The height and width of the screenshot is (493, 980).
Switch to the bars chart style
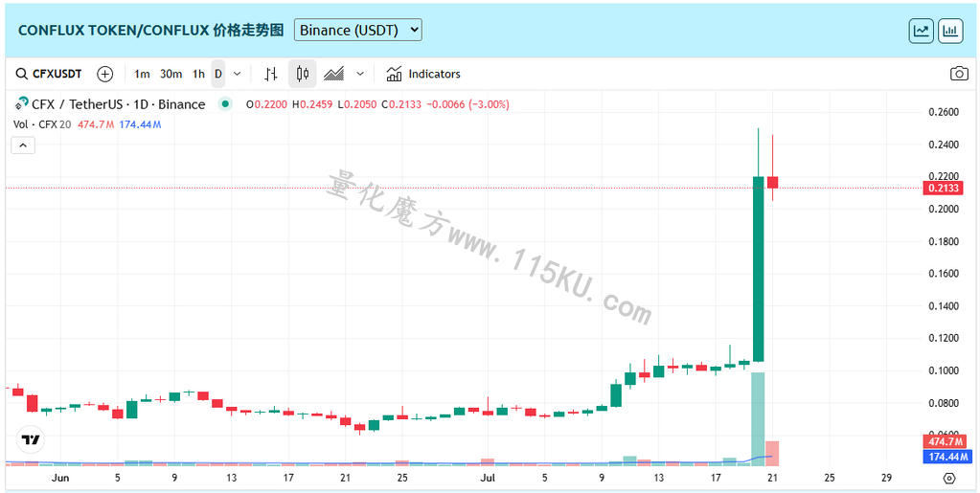tap(270, 74)
